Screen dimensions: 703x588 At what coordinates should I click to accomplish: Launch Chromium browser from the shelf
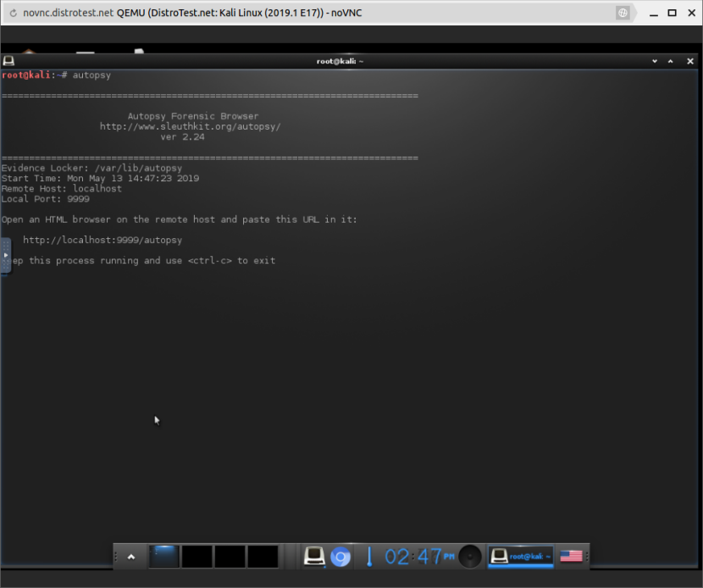[340, 557]
